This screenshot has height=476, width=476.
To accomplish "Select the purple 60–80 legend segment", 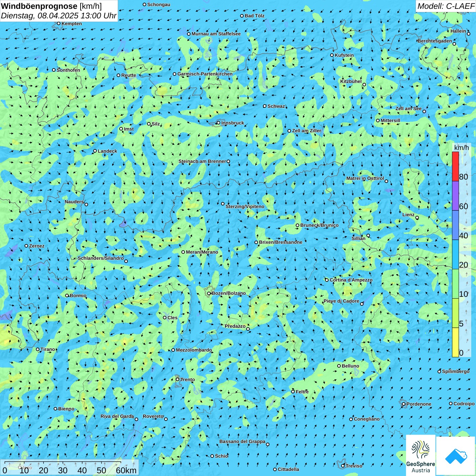I will click(x=455, y=196).
